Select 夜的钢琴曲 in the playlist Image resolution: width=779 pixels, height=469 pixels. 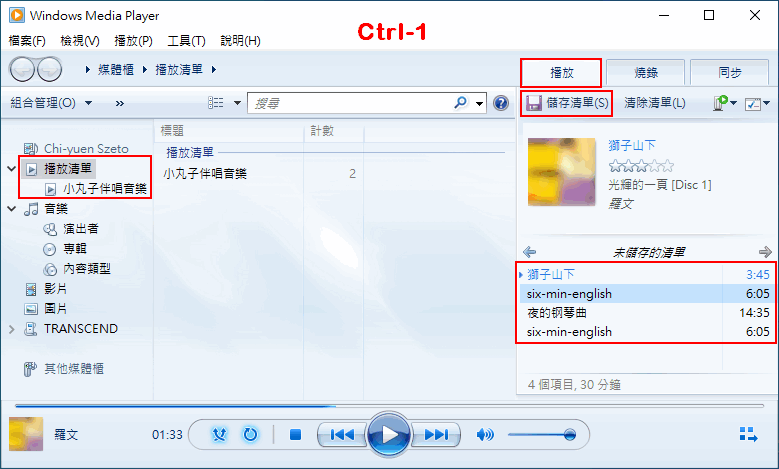click(648, 313)
